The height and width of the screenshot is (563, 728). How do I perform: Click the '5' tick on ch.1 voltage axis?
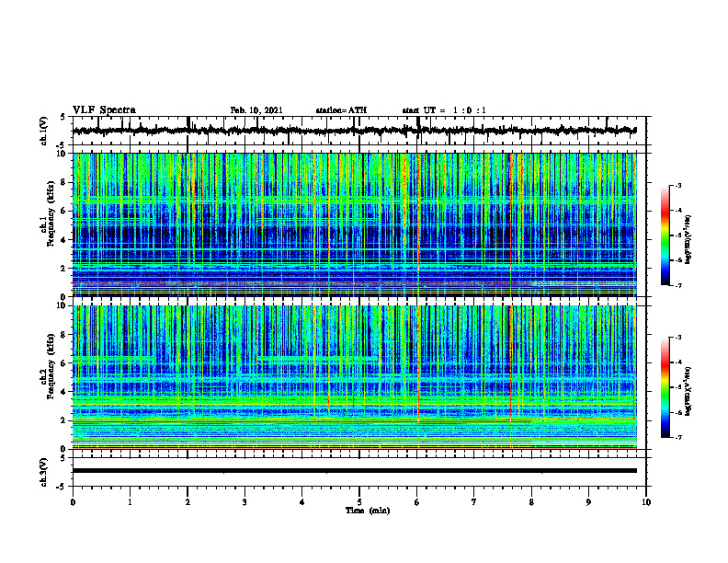coord(63,118)
